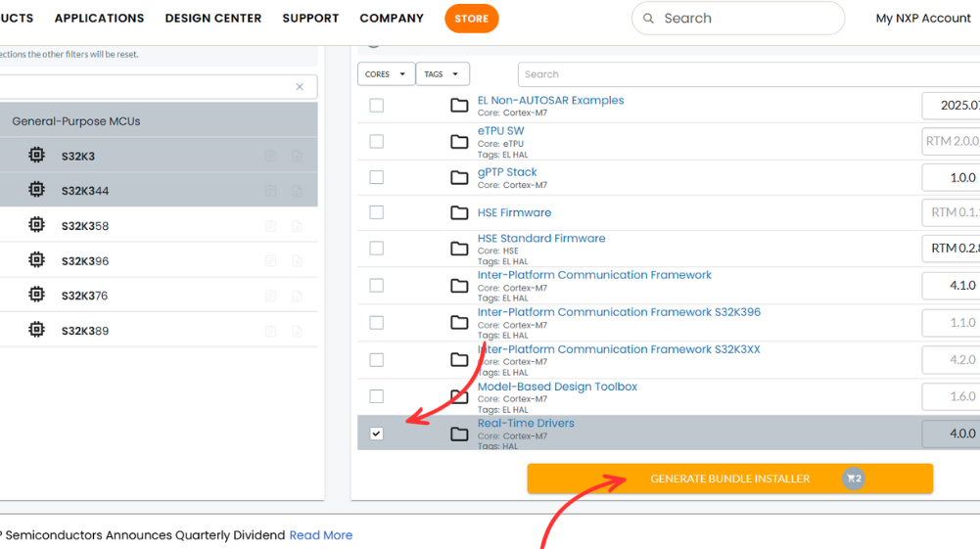Click the folder icon for gPTP Stack
Screen dimensions: 980x549
pyautogui.click(x=459, y=177)
